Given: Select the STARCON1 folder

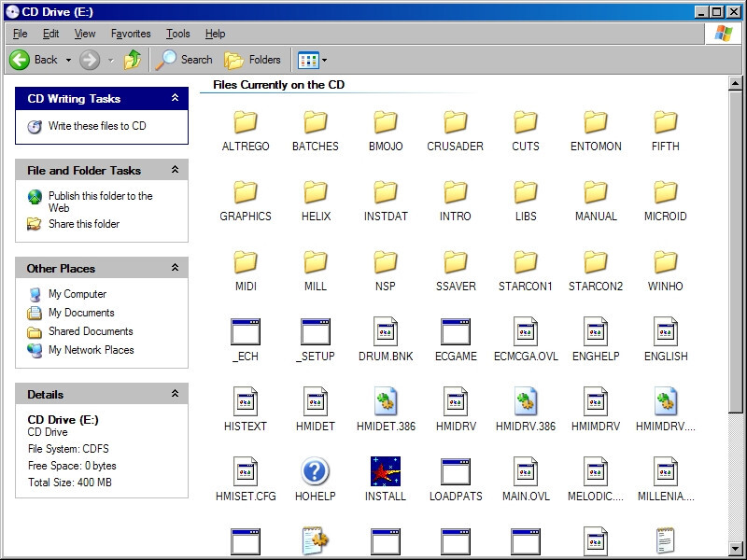Looking at the screenshot, I should tap(526, 271).
